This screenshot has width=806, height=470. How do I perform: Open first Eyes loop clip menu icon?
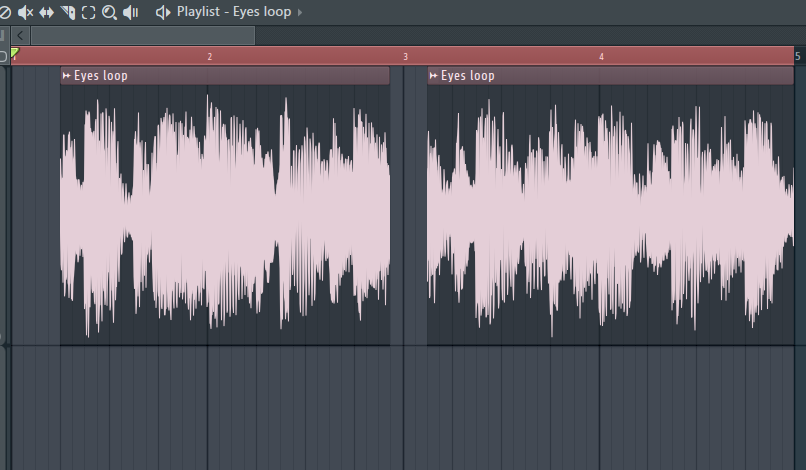pyautogui.click(x=67, y=76)
